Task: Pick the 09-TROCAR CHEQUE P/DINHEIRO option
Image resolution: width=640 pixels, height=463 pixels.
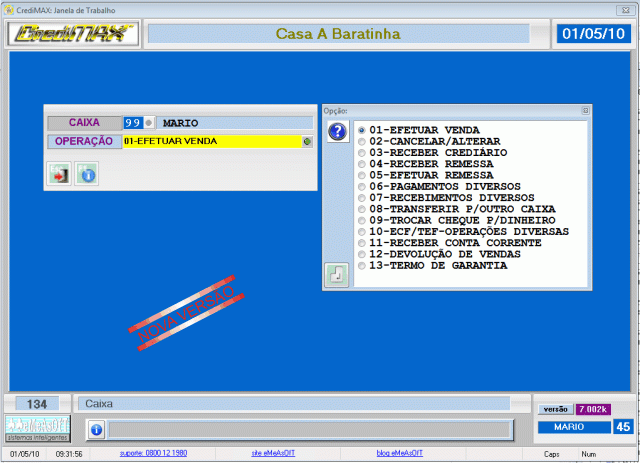Action: (363, 220)
